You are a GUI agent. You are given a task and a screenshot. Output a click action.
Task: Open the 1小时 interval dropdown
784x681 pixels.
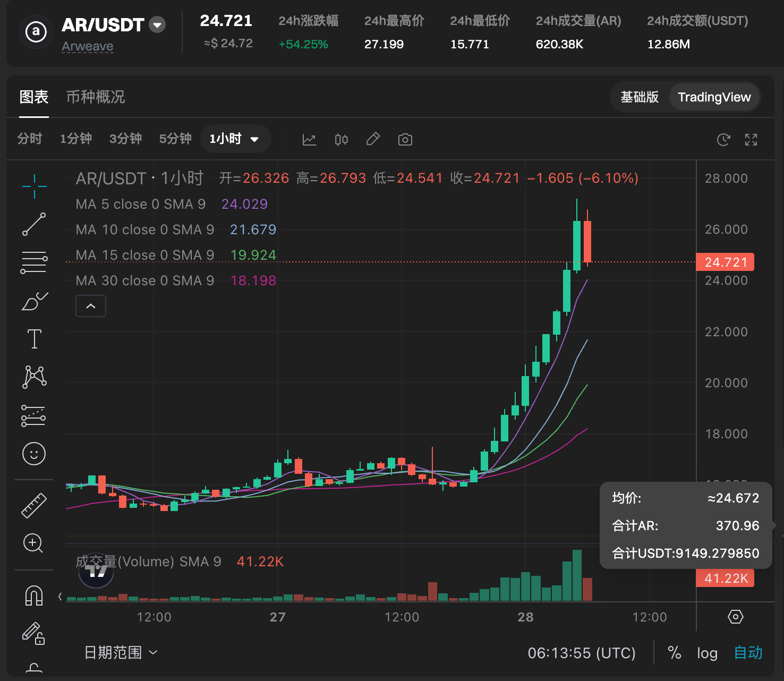pos(235,139)
